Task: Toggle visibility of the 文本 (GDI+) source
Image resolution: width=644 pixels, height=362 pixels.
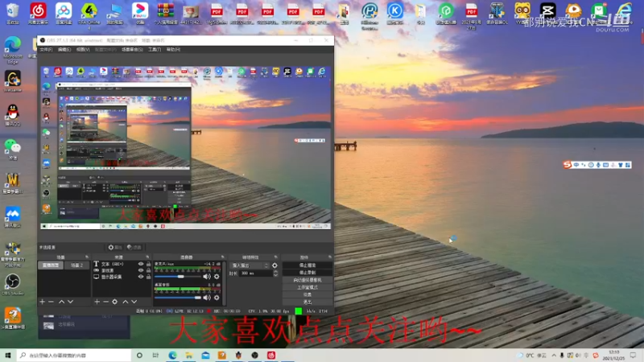Action: (141, 264)
